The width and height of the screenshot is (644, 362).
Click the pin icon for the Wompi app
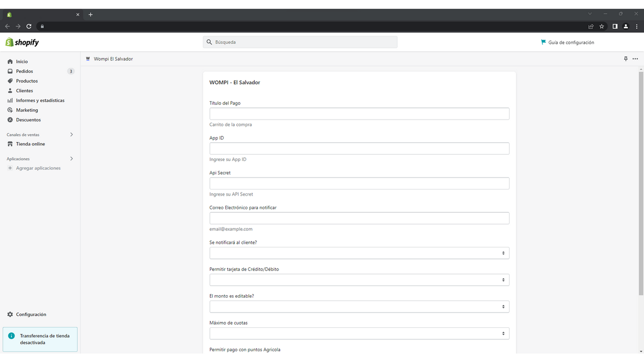(x=626, y=59)
